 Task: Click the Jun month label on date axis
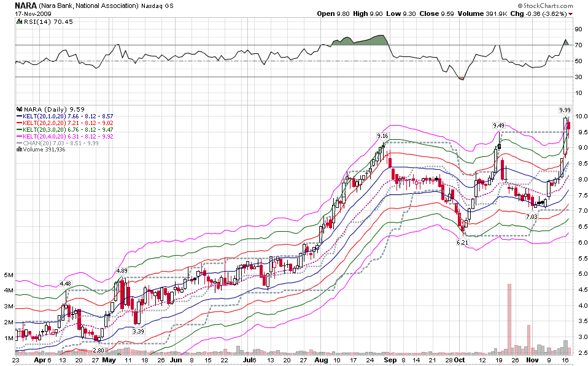pyautogui.click(x=176, y=360)
